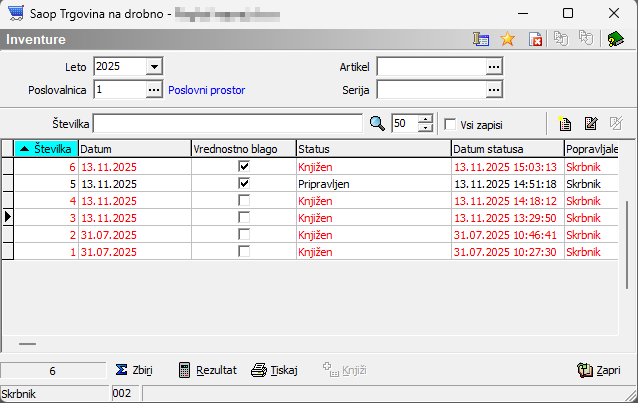Toggle Vrednostno blago checkbox in row 3
This screenshot has width=638, height=403.
click(244, 217)
